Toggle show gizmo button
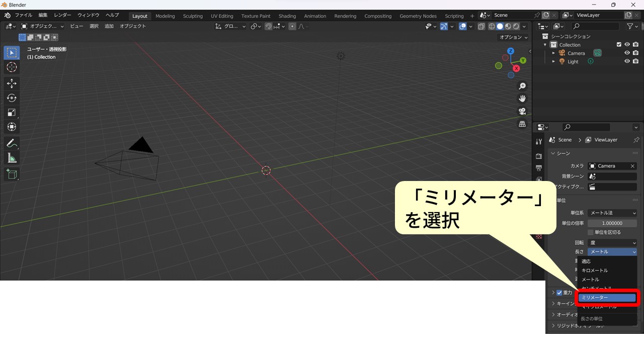This screenshot has height=362, width=644. (444, 26)
